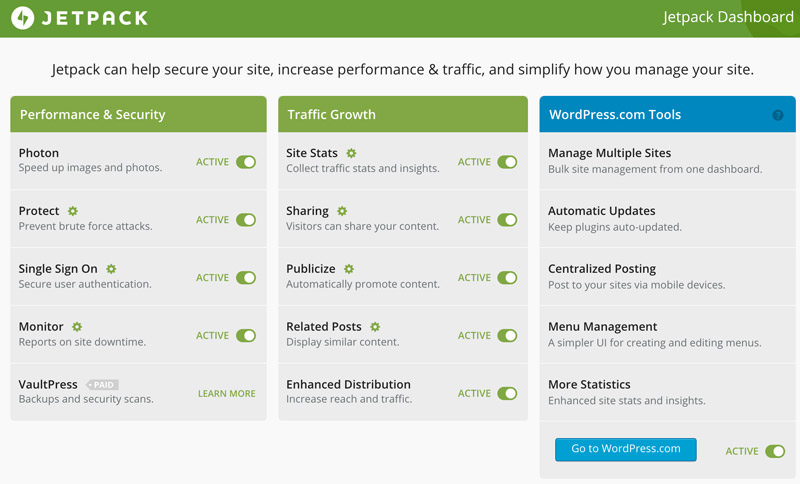The width and height of the screenshot is (800, 484).
Task: Click VaultPress module title
Action: pos(48,384)
